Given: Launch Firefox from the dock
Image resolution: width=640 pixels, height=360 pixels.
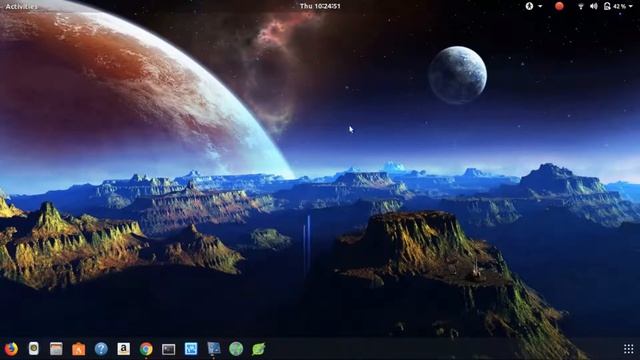Looking at the screenshot, I should (11, 349).
